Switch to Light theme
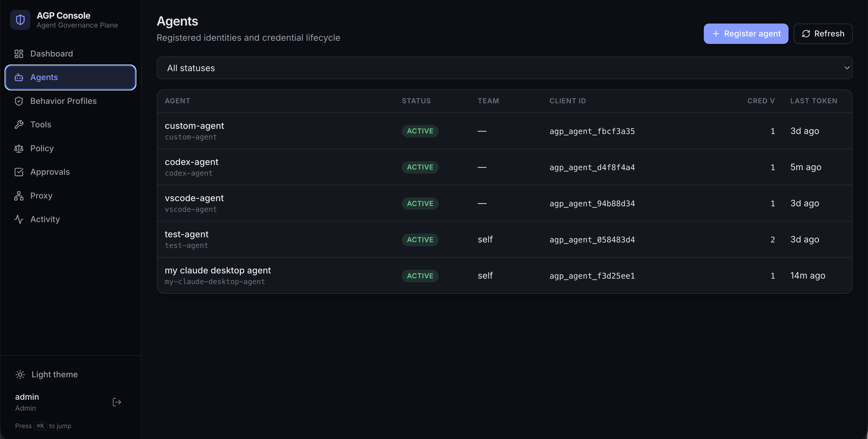This screenshot has width=868, height=439. coord(46,374)
